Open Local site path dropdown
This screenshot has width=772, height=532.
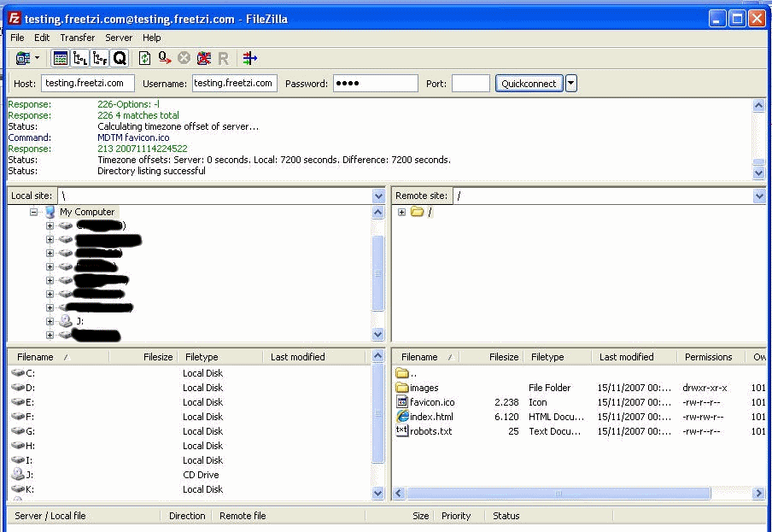(378, 196)
